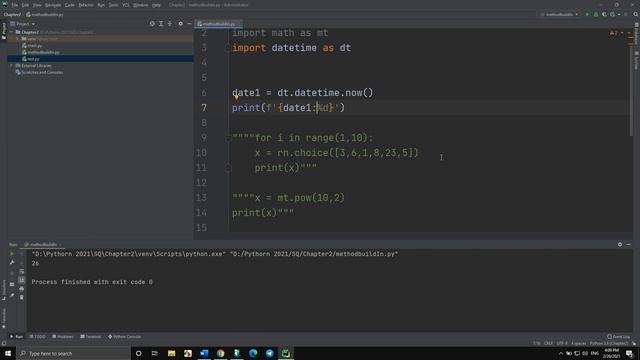
Task: Open Run panel settings gear
Action: coord(620,244)
